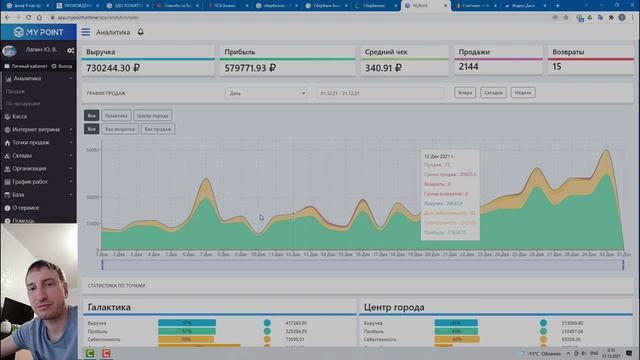Click the Организация people icon

click(7, 169)
